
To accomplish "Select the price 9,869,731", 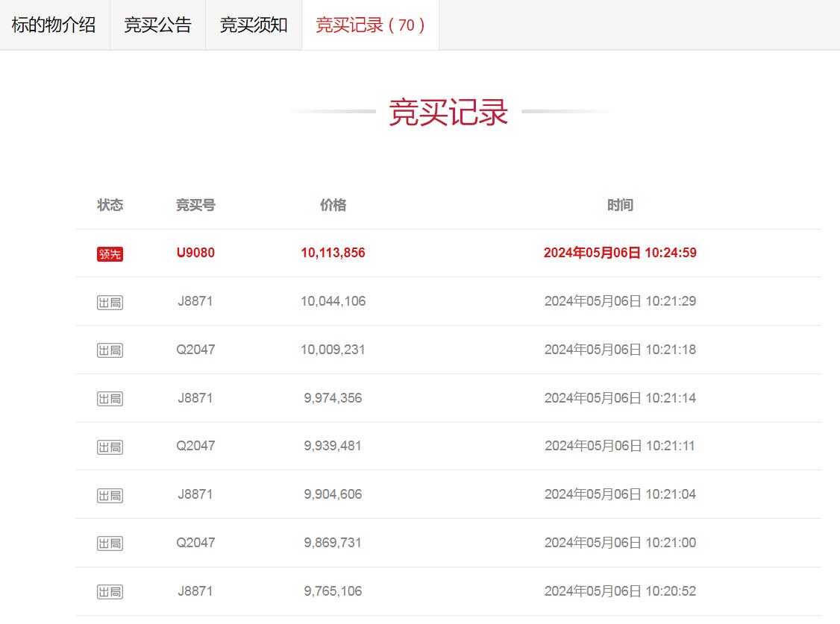I will [x=333, y=543].
